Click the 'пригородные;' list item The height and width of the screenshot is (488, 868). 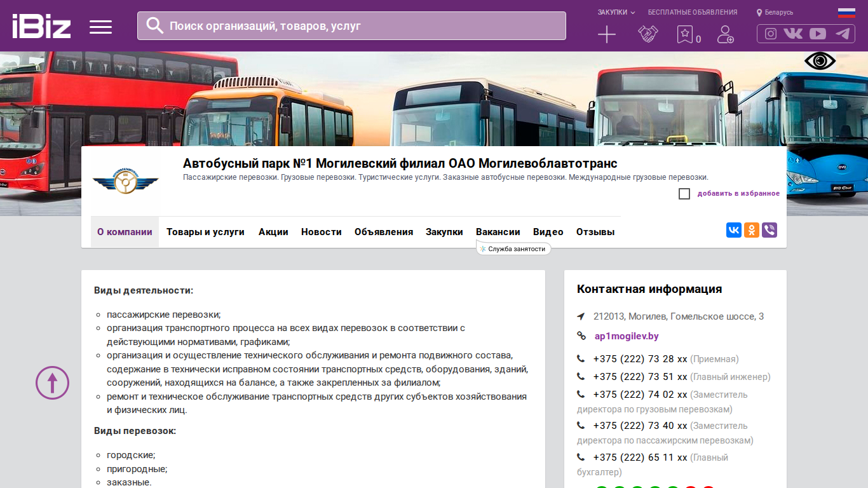point(137,469)
